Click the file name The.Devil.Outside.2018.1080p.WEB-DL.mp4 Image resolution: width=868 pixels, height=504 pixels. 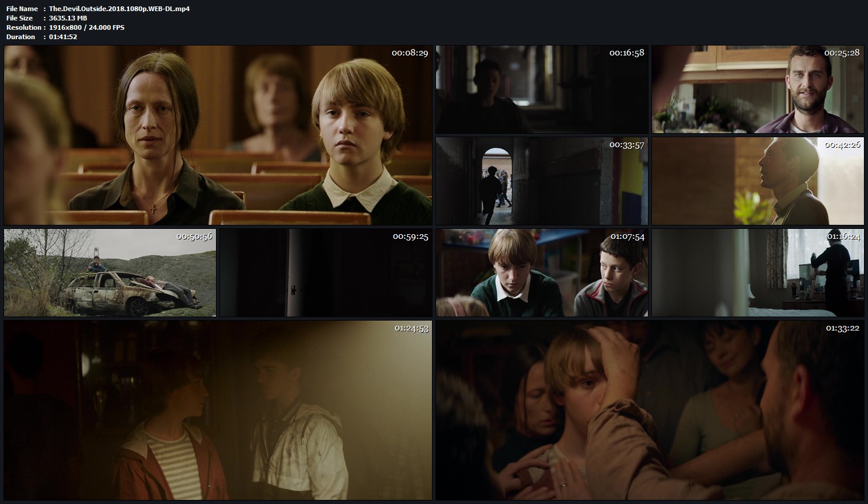point(119,9)
